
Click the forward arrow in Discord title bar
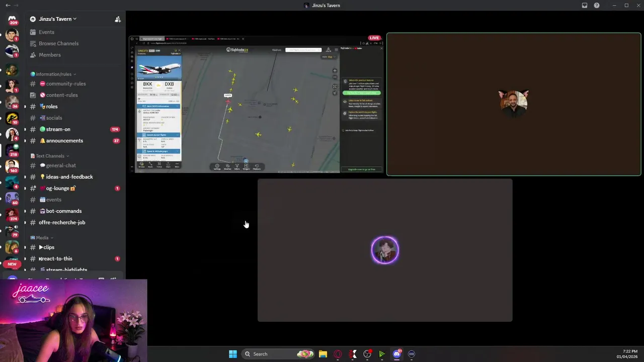(16, 5)
